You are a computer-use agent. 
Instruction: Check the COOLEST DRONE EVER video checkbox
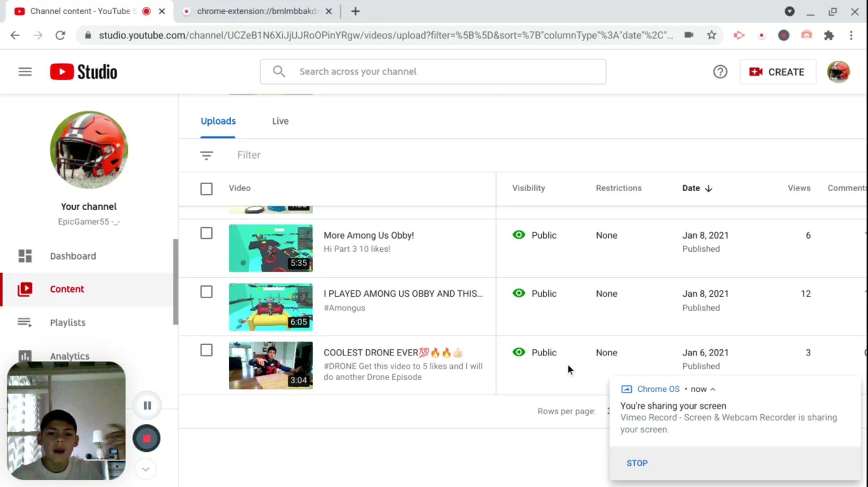pos(206,350)
